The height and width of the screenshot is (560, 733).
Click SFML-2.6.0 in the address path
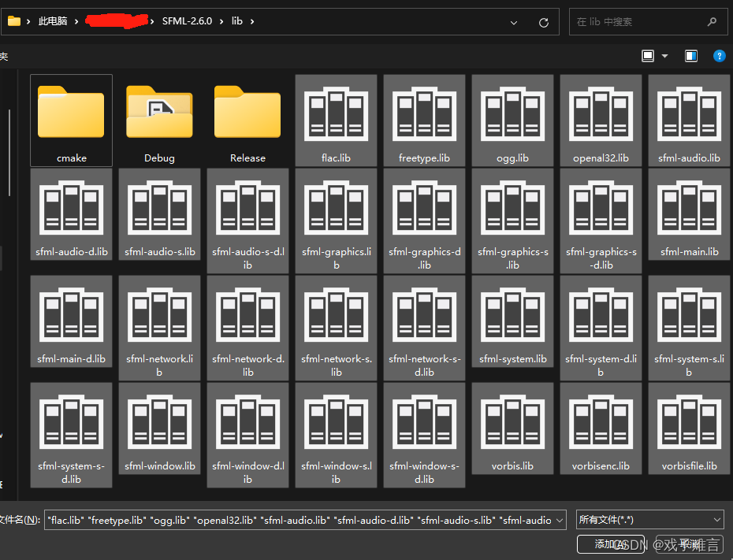coord(187,21)
